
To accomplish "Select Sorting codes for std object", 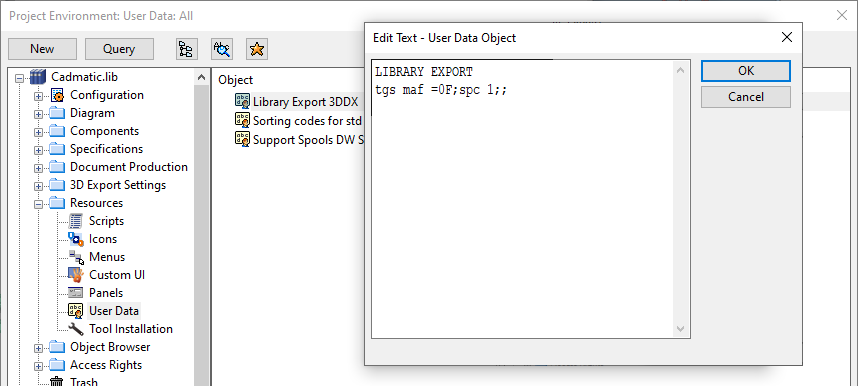I will 308,120.
